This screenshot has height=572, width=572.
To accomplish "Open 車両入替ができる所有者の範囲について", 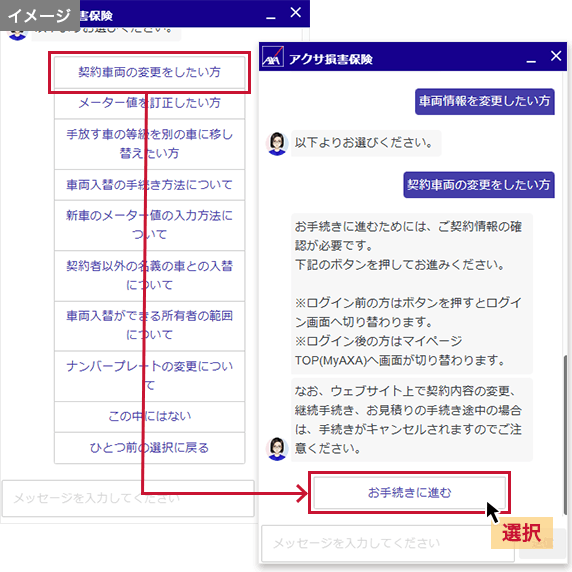I will pos(150,326).
